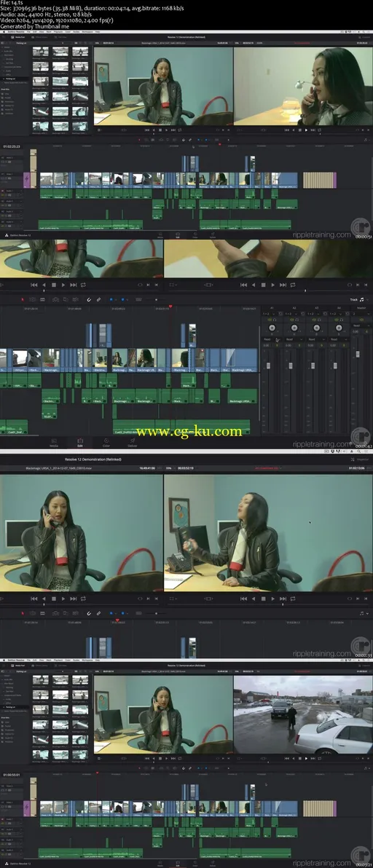Toggle timeline viewer loop in 00:02:33 frame

click(292, 599)
